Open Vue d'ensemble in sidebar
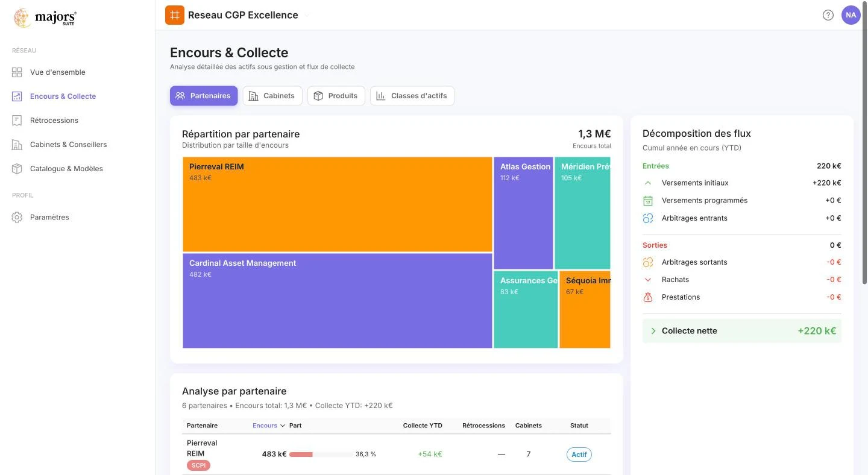The width and height of the screenshot is (868, 475). click(x=58, y=72)
